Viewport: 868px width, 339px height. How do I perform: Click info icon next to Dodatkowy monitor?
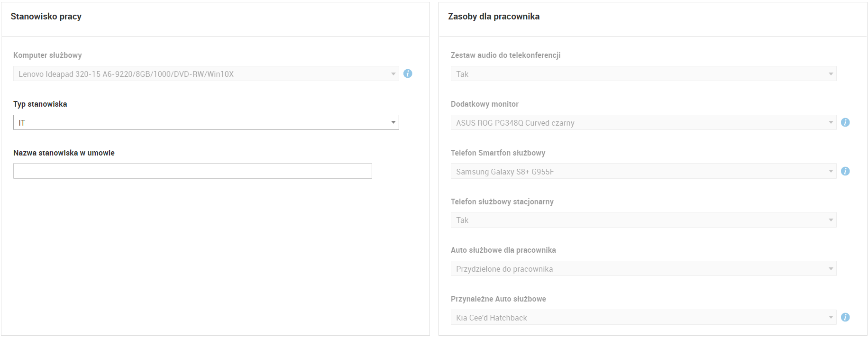(x=845, y=122)
